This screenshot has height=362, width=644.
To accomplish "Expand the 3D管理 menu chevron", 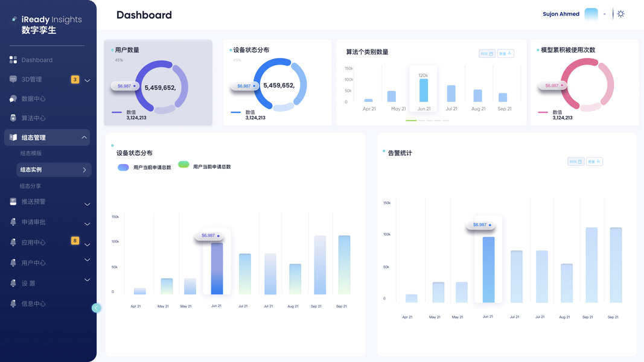I will coord(87,80).
